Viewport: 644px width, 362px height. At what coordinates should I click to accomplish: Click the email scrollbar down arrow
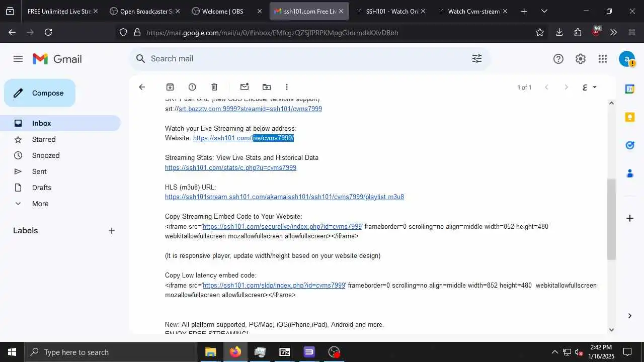coord(611,330)
